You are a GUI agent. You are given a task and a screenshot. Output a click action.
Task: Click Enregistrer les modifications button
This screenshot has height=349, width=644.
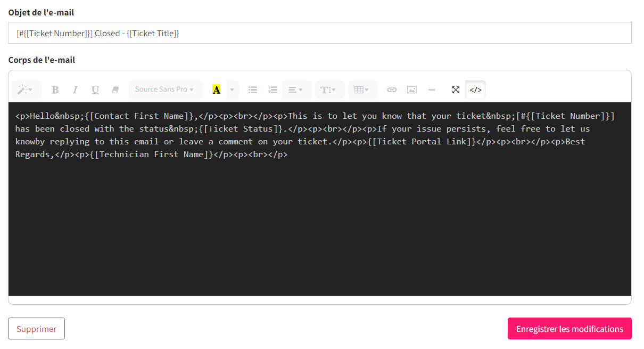(569, 329)
